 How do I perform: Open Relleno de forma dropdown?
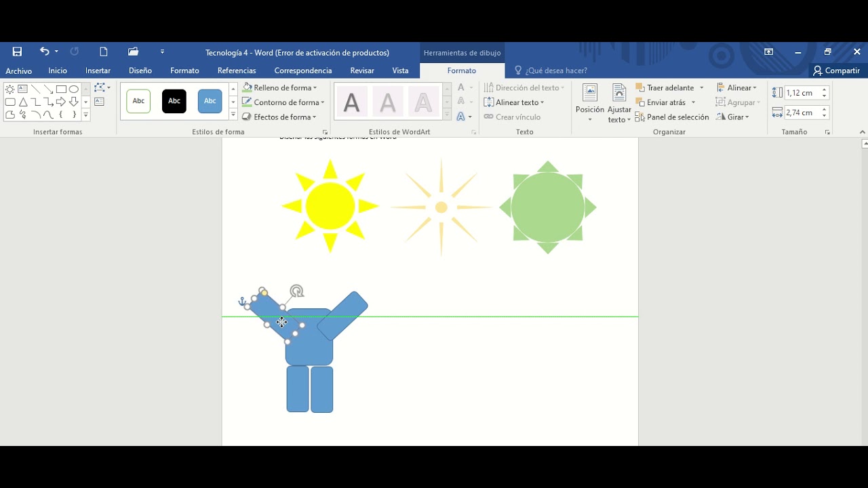tap(279, 87)
